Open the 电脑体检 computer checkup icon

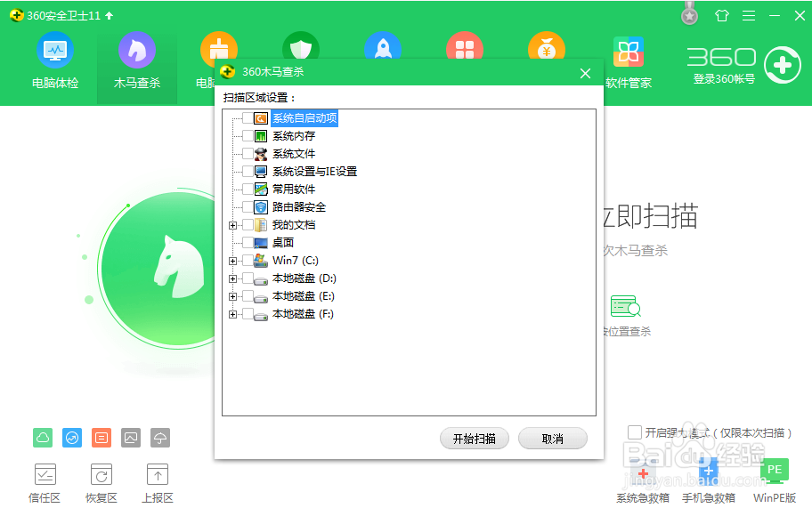pos(55,50)
